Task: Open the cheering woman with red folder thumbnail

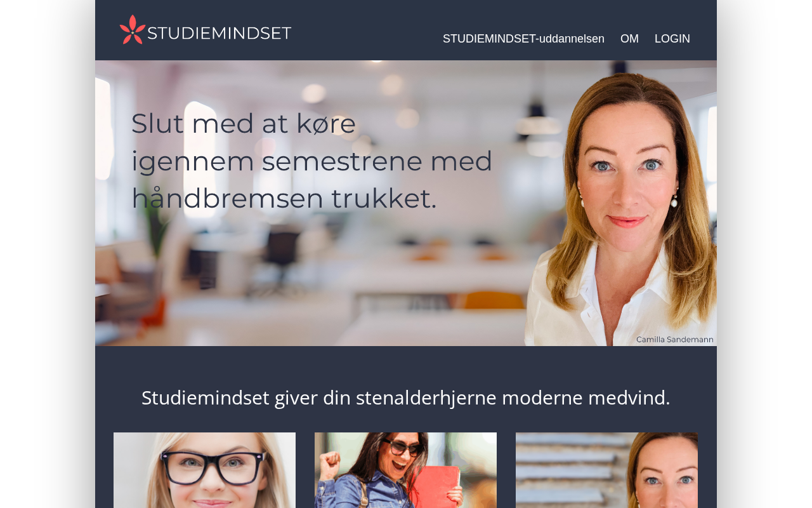Action: pos(405,470)
